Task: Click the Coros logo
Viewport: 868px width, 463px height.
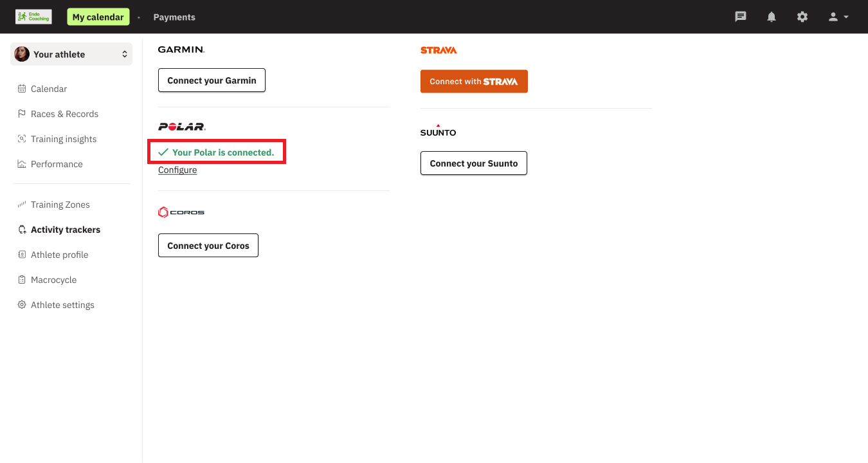Action: 181,212
